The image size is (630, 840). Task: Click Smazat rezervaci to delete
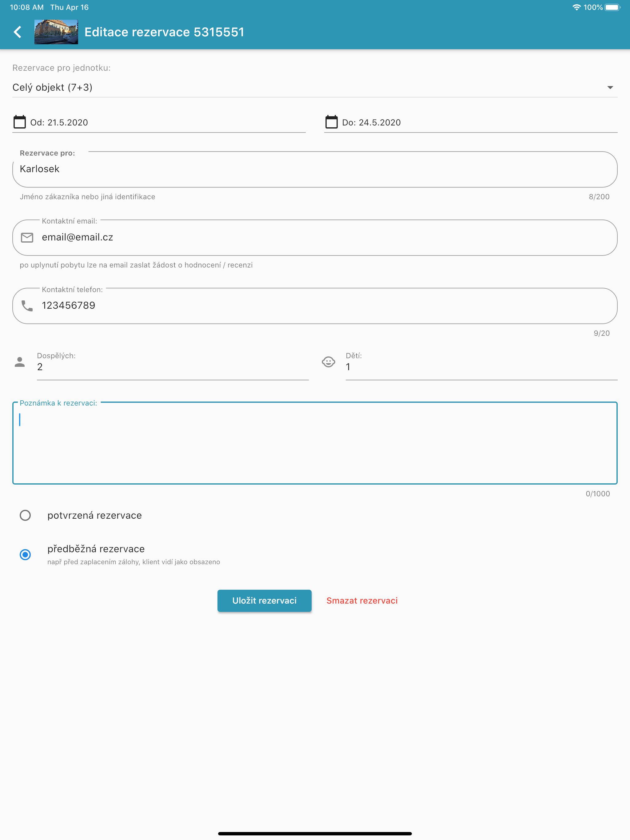[x=362, y=601]
